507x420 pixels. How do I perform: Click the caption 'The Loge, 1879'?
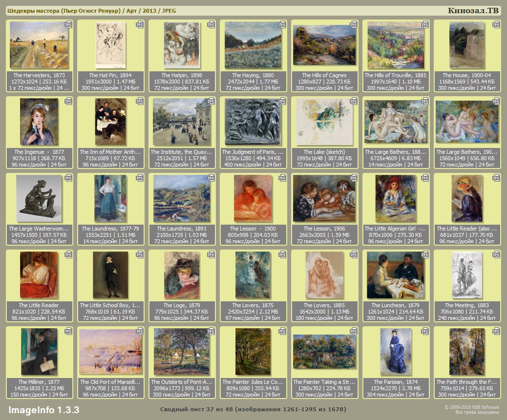(182, 305)
